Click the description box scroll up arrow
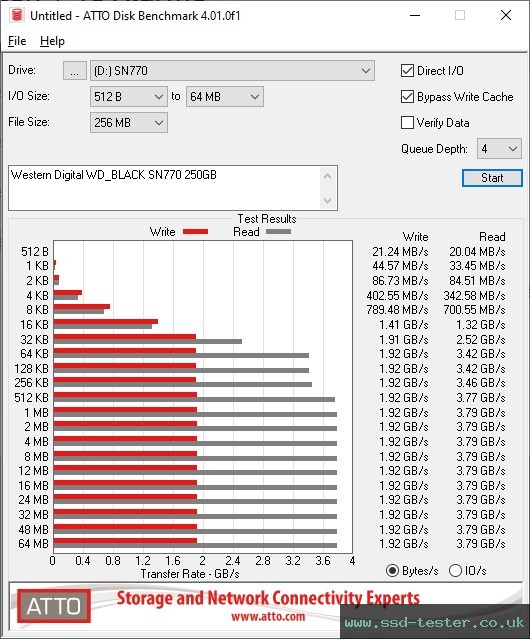 [x=328, y=177]
